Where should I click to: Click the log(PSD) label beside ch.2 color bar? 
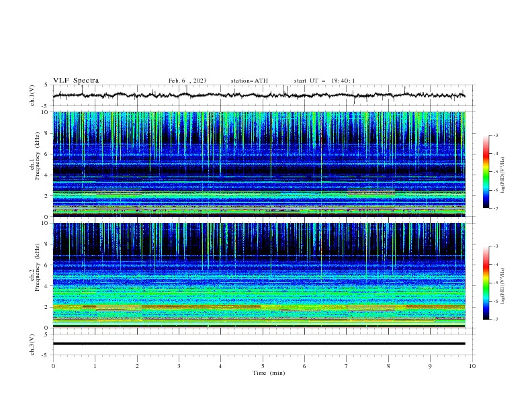(502, 285)
